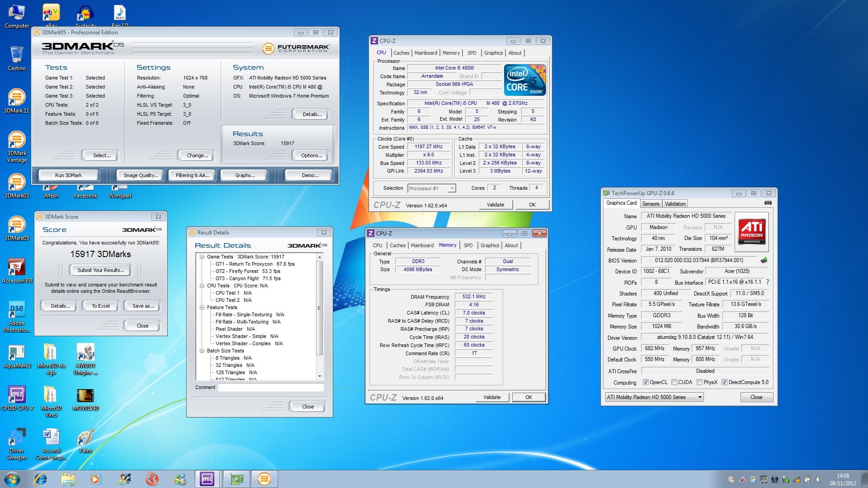Collapse the Feature Tests tree node
This screenshot has width=868, height=488.
[202, 307]
